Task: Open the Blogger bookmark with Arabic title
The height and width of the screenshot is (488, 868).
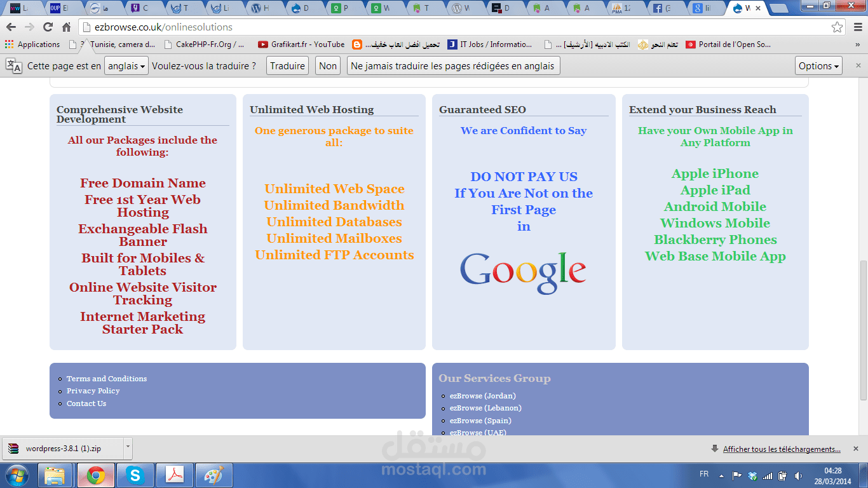Action: (396, 44)
